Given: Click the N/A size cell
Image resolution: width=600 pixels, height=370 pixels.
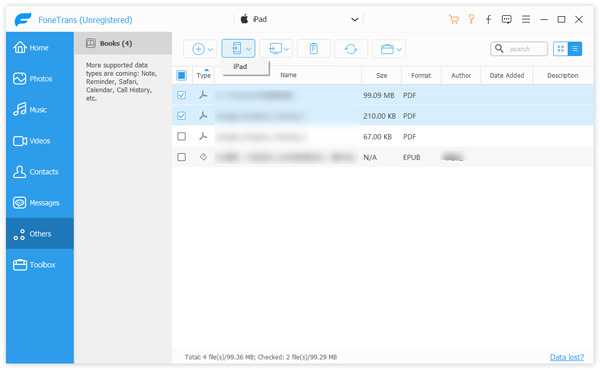Looking at the screenshot, I should [370, 157].
